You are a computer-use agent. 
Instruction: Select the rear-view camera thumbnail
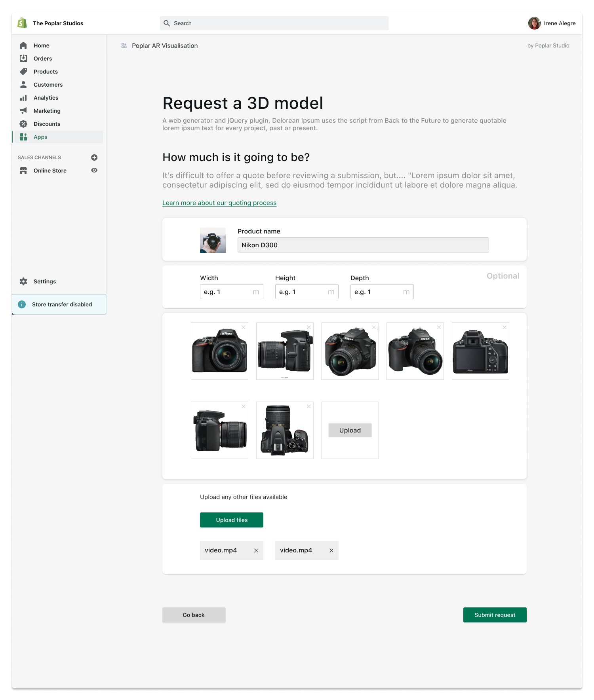coord(480,351)
